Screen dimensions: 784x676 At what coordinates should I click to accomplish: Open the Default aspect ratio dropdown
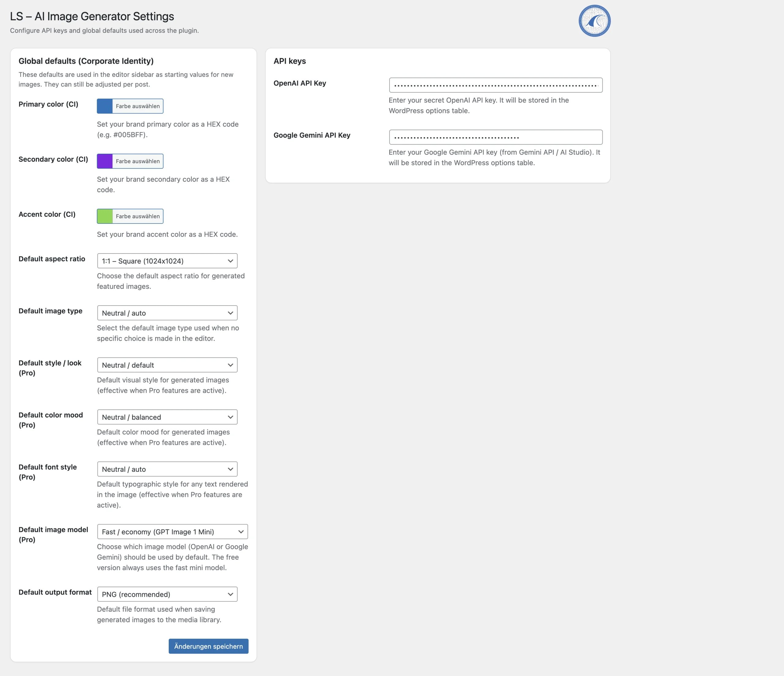click(167, 261)
